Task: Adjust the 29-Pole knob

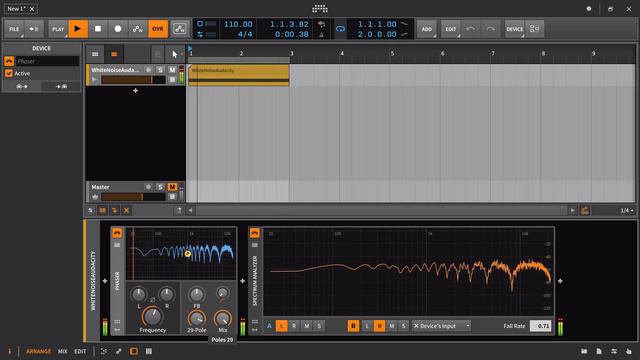Action: (x=197, y=319)
